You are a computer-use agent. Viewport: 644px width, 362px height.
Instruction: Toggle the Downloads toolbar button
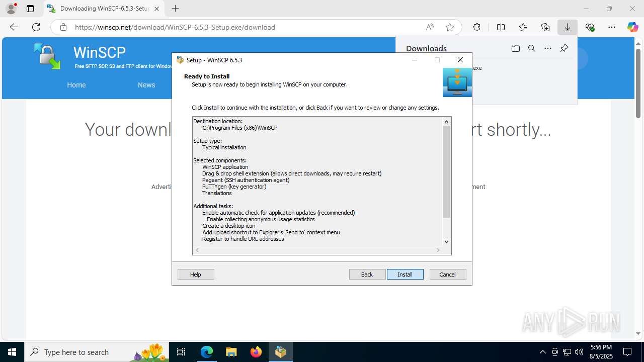tap(568, 27)
